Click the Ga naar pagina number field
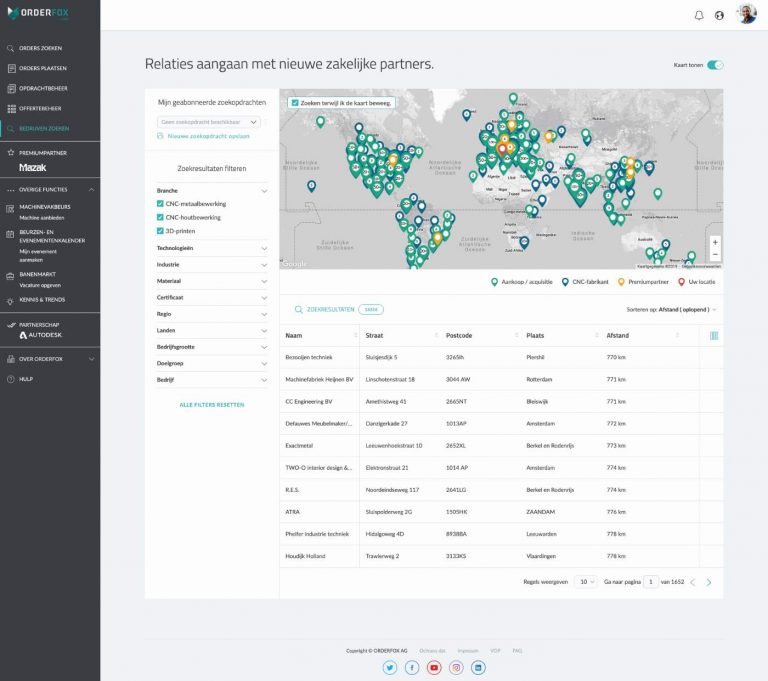The height and width of the screenshot is (681, 768). point(650,581)
